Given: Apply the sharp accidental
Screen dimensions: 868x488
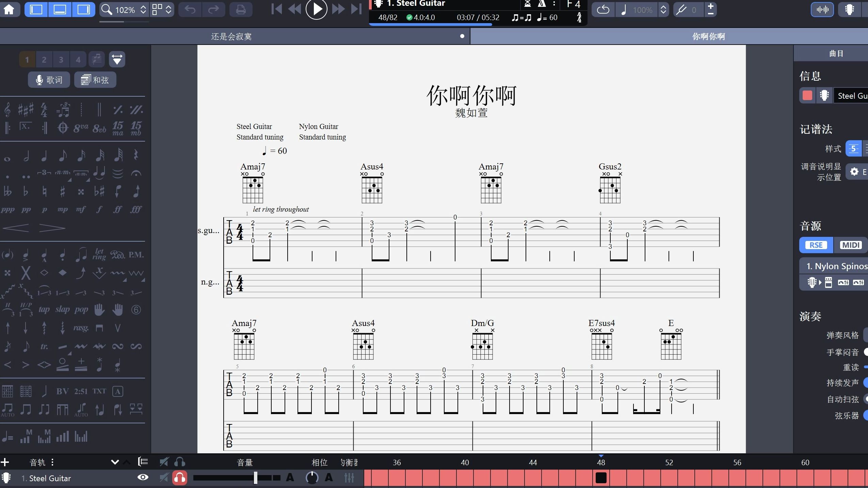Looking at the screenshot, I should coord(63,192).
